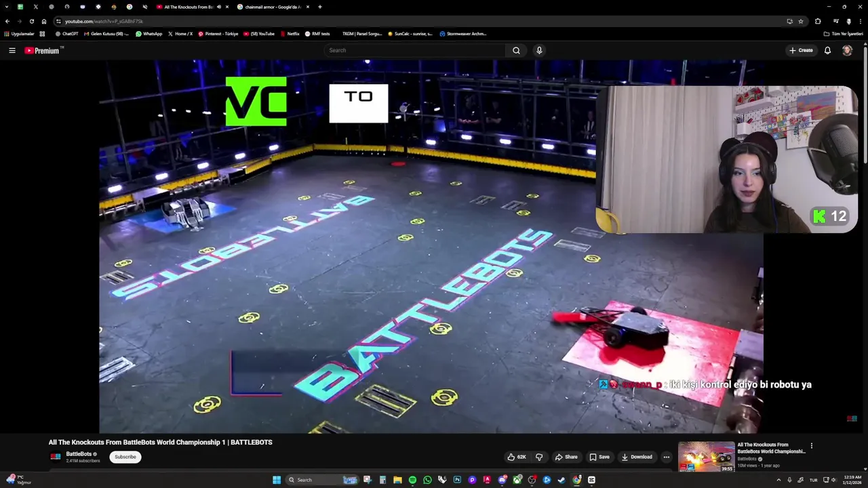868x488 pixels.
Task: Share the video
Action: click(x=566, y=457)
